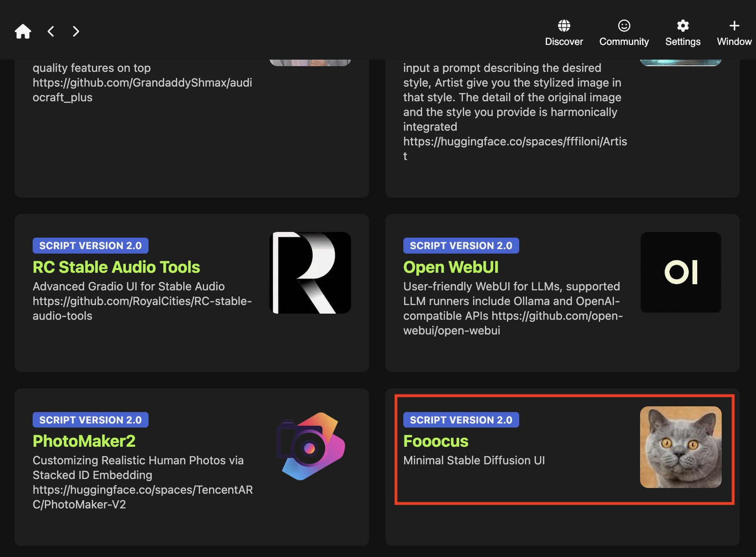The image size is (756, 557).
Task: Click the PhotoMaker2 camera logo thumbnail
Action: pyautogui.click(x=310, y=446)
